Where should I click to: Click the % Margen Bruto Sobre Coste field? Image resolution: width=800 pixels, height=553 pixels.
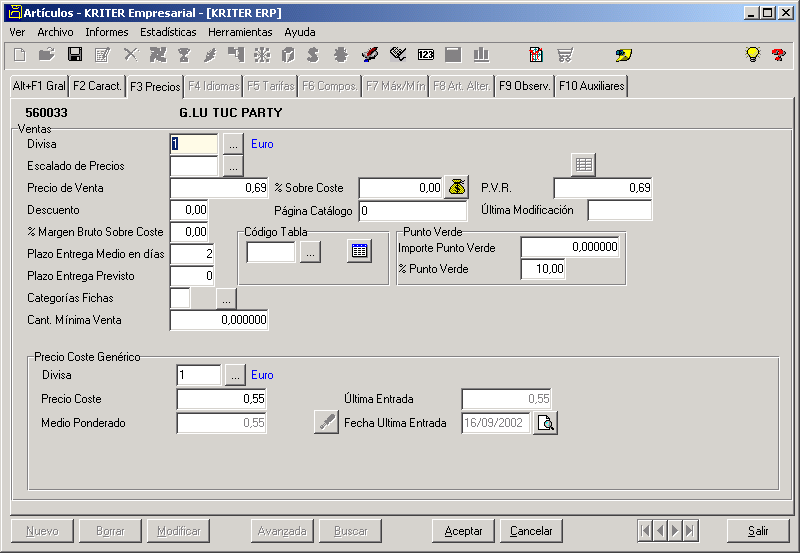click(189, 232)
